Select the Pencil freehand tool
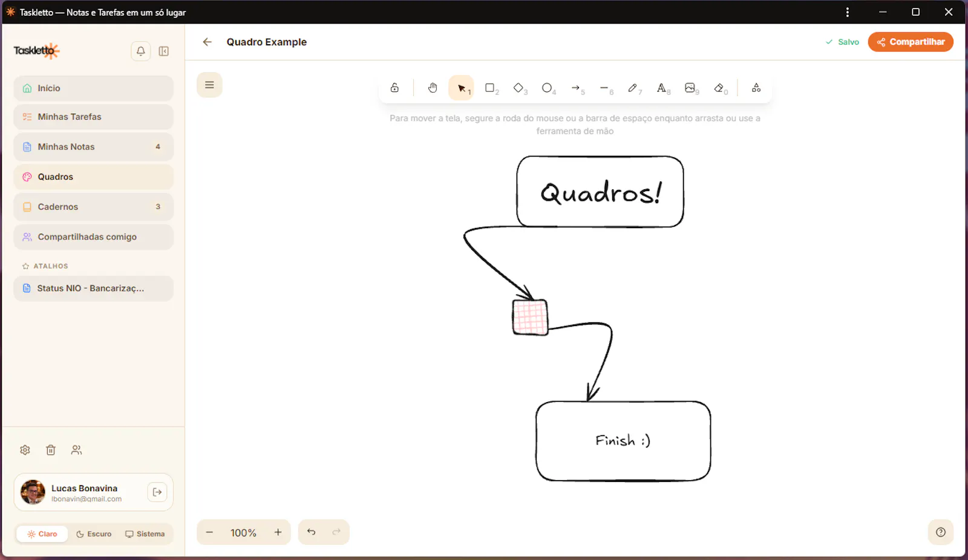This screenshot has width=968, height=560. 633,88
